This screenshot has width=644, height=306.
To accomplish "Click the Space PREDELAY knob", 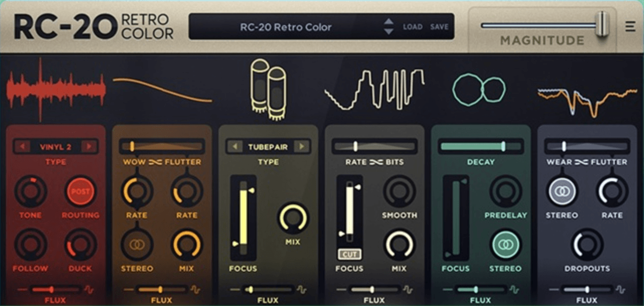I will click(x=506, y=192).
